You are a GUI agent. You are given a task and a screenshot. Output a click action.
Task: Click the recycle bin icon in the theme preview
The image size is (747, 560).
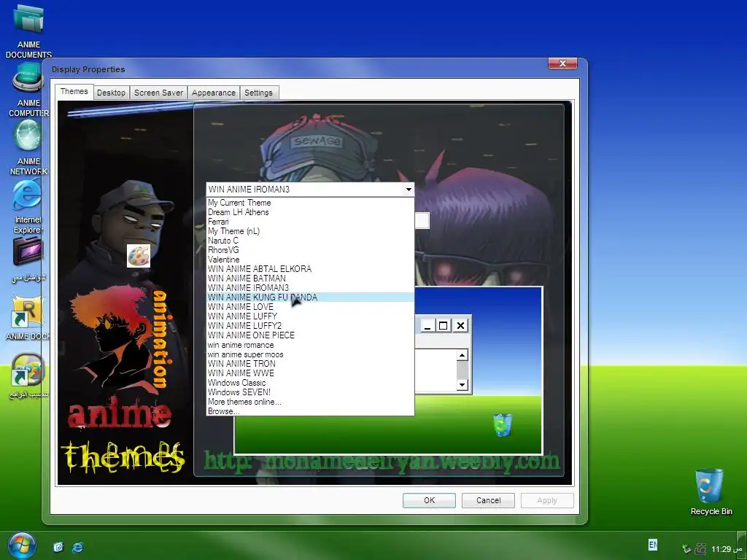click(503, 425)
